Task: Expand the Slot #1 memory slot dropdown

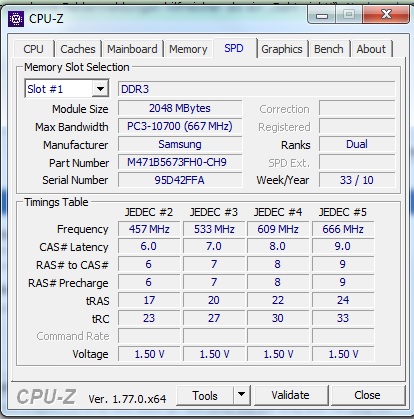Action: pos(100,89)
